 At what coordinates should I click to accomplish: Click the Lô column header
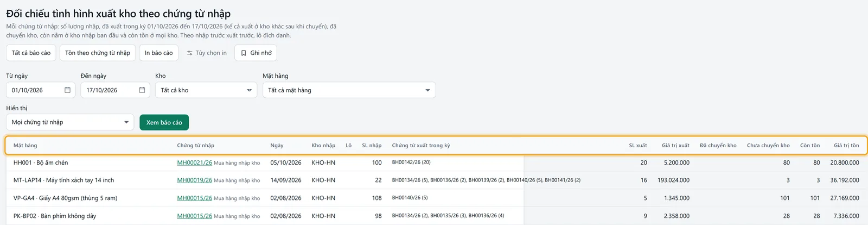349,146
